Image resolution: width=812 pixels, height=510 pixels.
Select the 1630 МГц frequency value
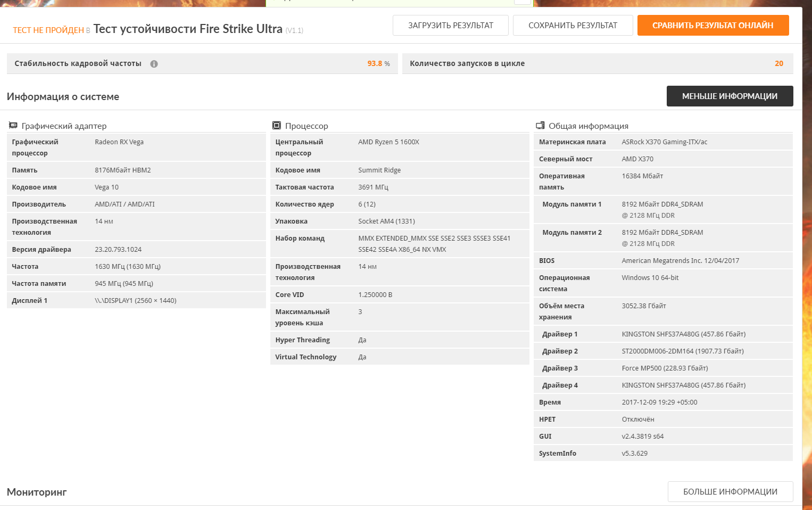128,267
